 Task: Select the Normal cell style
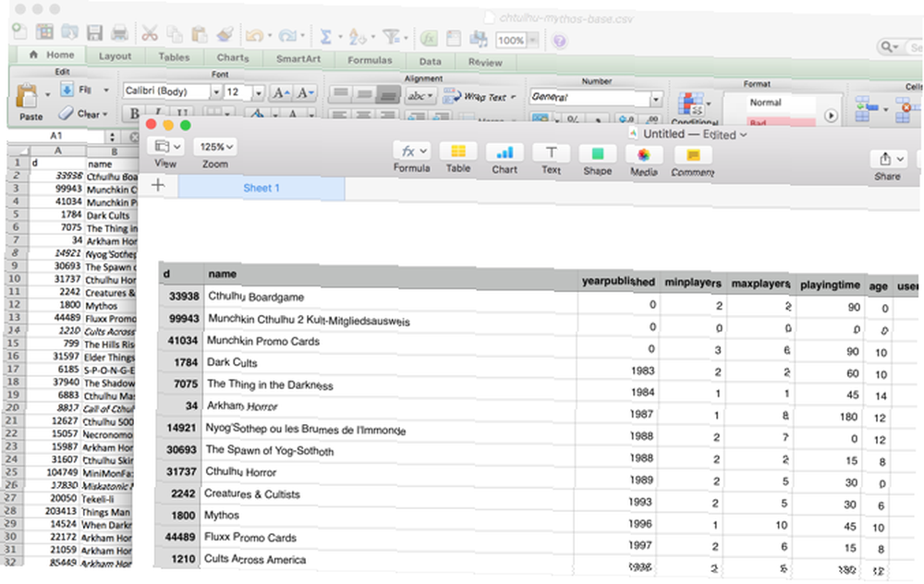(x=765, y=103)
